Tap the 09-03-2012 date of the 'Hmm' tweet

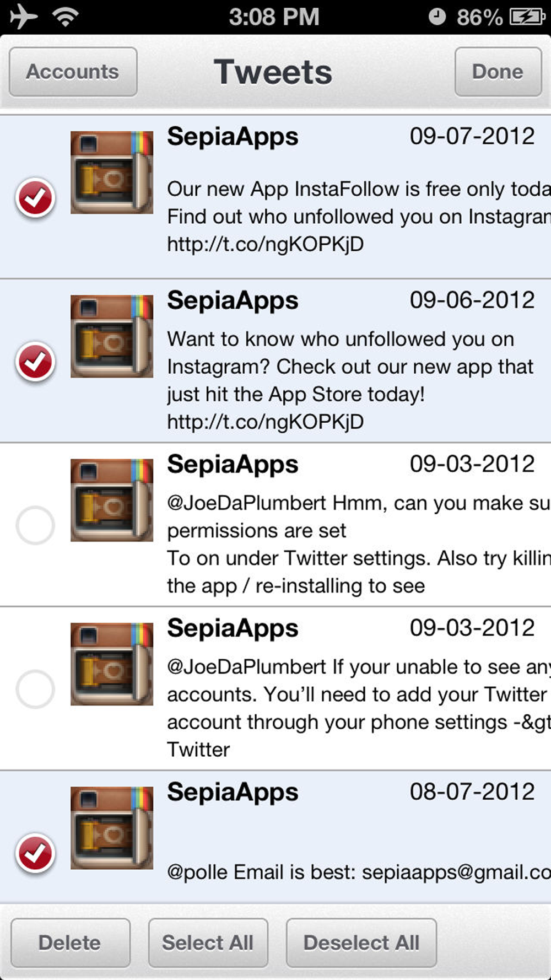click(x=472, y=464)
